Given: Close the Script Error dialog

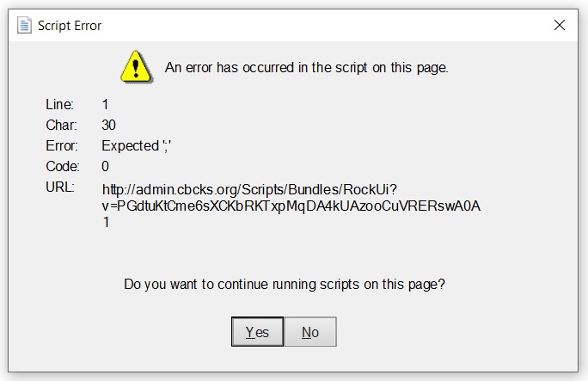Looking at the screenshot, I should (x=560, y=25).
